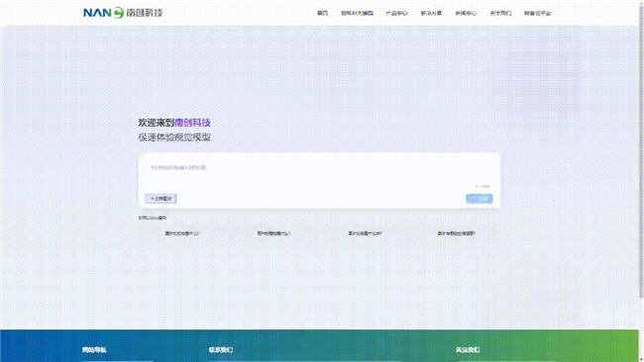The height and width of the screenshot is (362, 644).
Task: Click the 网站导航 footer heading
Action: coord(94,350)
